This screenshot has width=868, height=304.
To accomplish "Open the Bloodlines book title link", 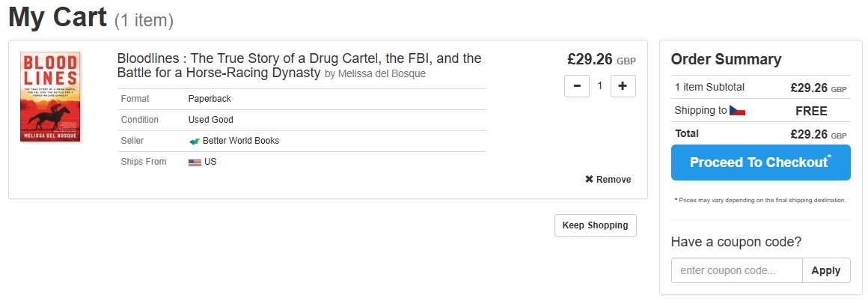I will point(299,65).
